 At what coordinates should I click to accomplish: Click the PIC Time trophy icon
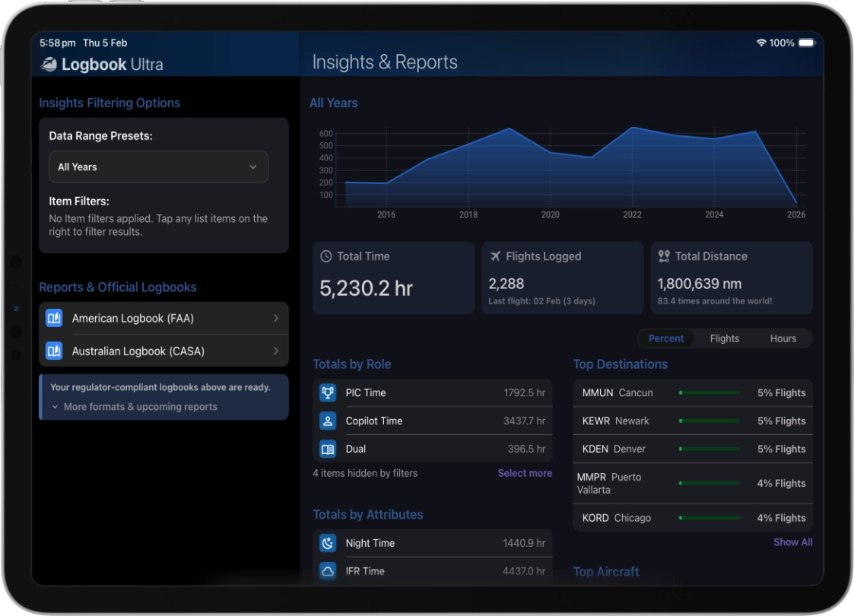328,392
